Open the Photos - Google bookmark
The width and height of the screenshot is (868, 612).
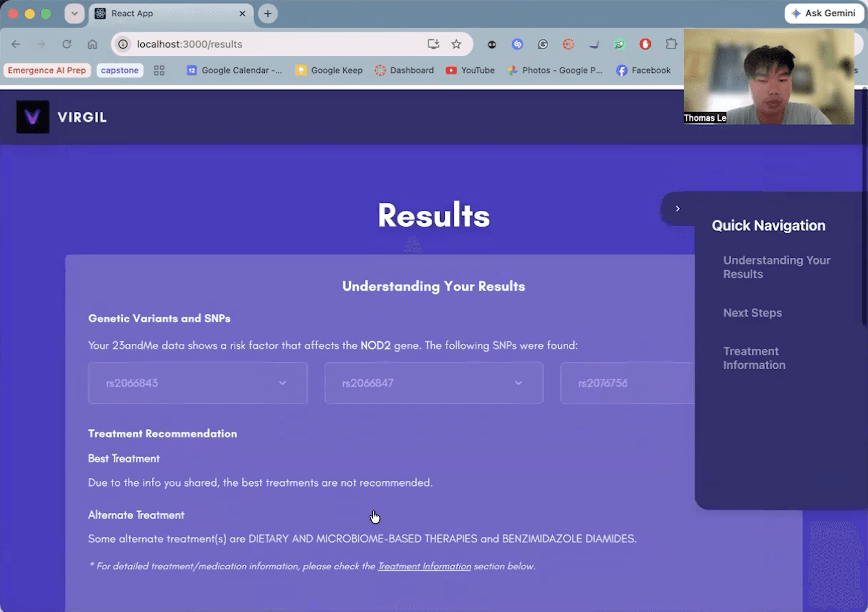click(x=555, y=70)
